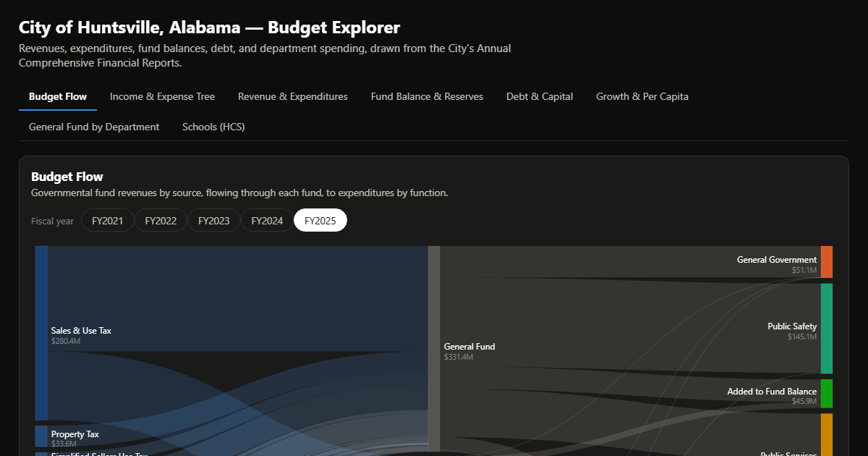Click the $33.6M property tax value
This screenshot has height=456, width=868.
point(64,444)
